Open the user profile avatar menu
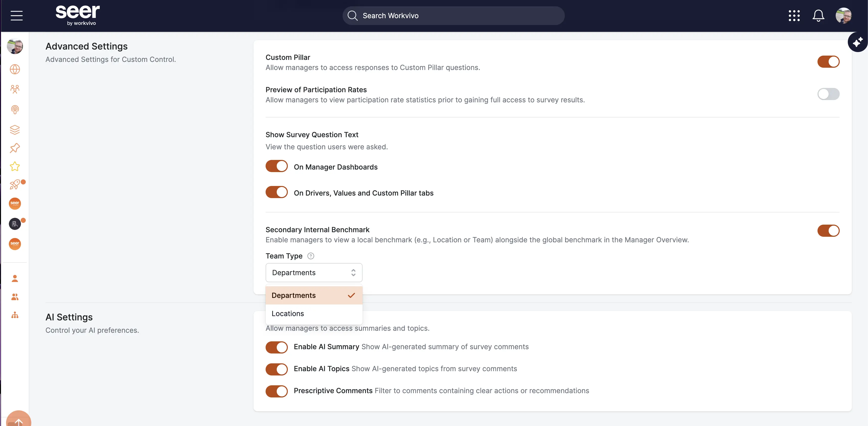The image size is (868, 426). 844,15
